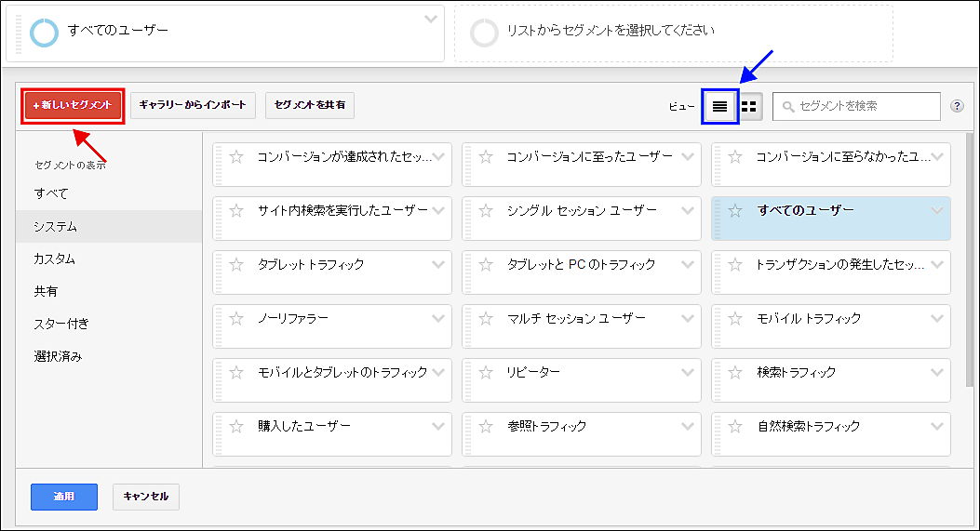Select the カスタム segment category
980x531 pixels.
[x=54, y=259]
